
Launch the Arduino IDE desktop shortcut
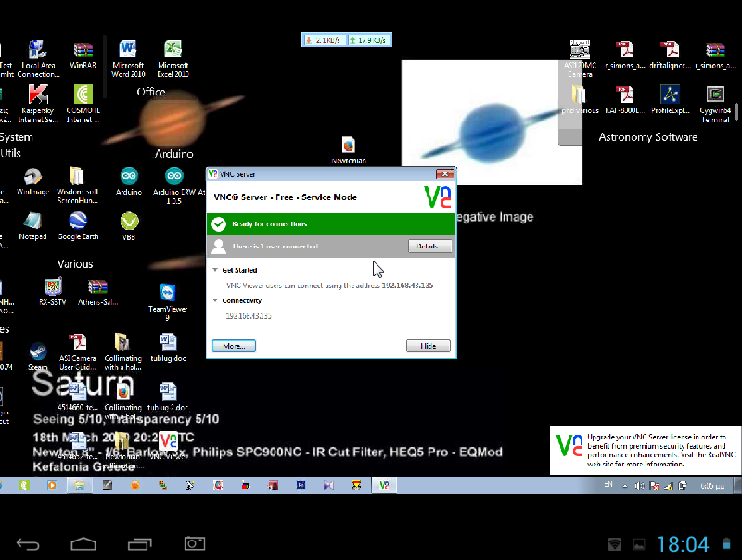point(129,181)
